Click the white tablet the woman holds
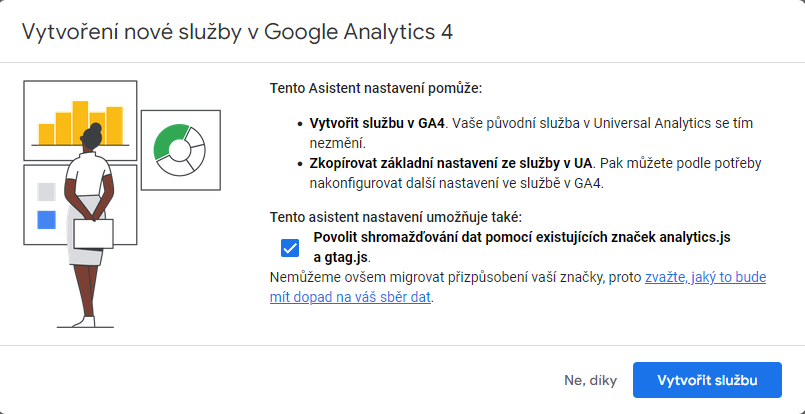 tap(93, 234)
